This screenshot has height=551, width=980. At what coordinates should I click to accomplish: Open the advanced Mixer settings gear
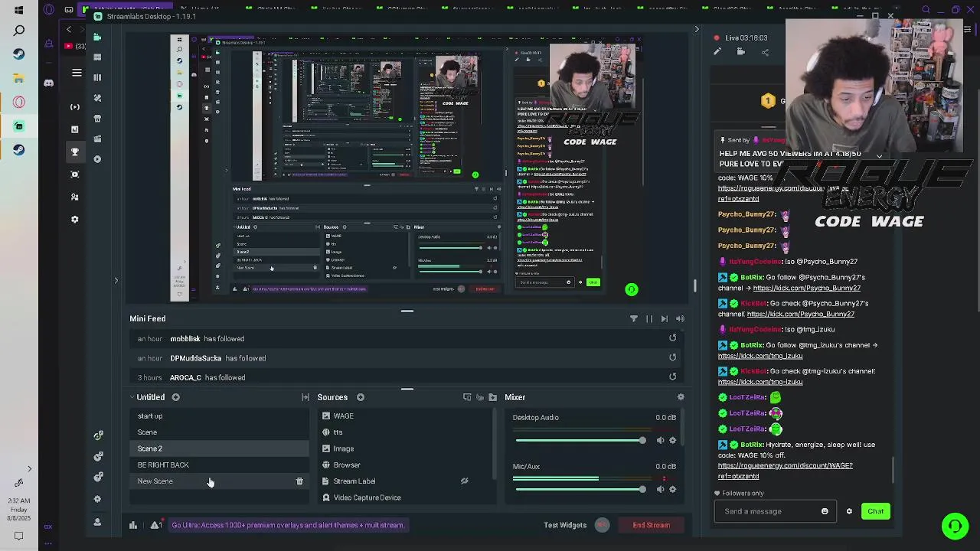click(x=681, y=397)
